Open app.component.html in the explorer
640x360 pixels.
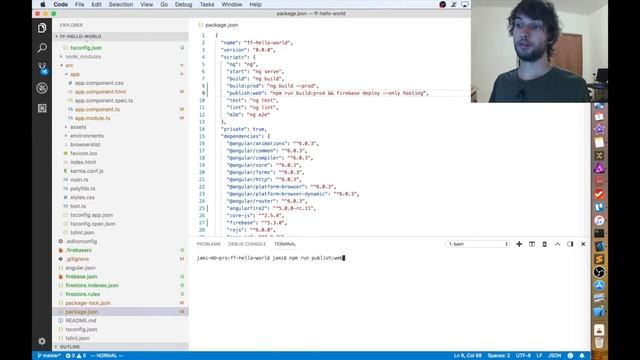(x=100, y=92)
